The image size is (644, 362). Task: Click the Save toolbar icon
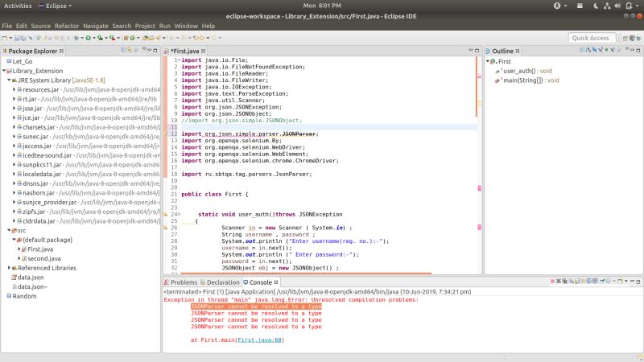click(17, 38)
